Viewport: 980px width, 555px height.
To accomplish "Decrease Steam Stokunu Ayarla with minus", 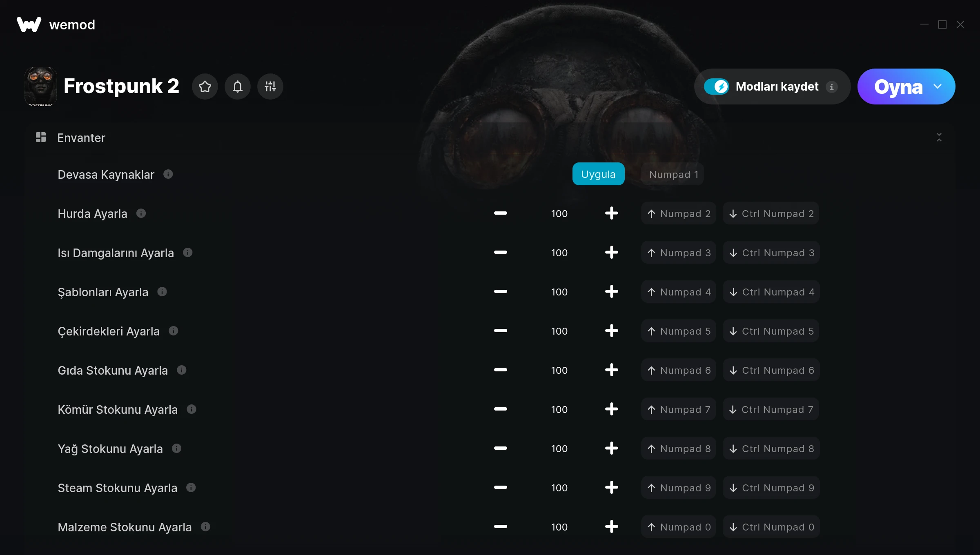I will click(500, 487).
